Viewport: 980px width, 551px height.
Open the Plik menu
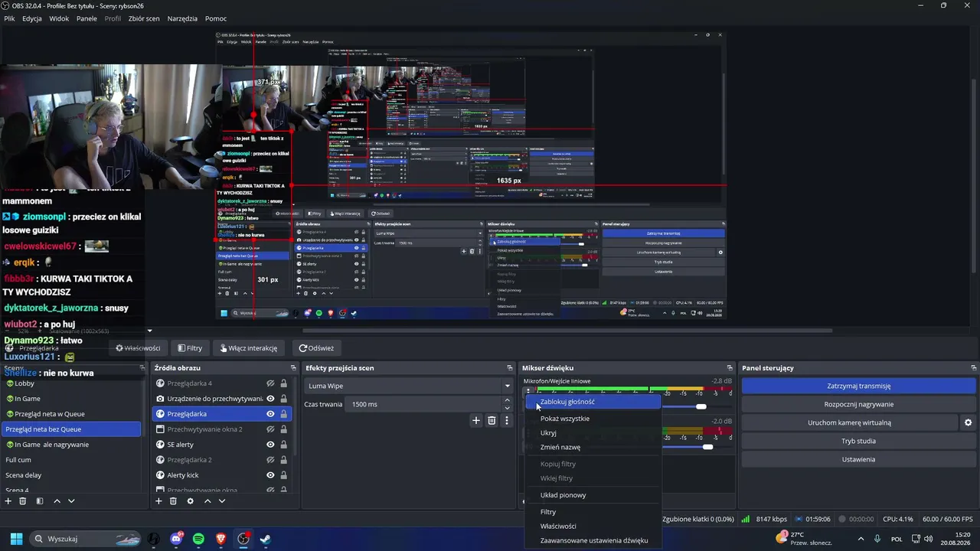(9, 18)
